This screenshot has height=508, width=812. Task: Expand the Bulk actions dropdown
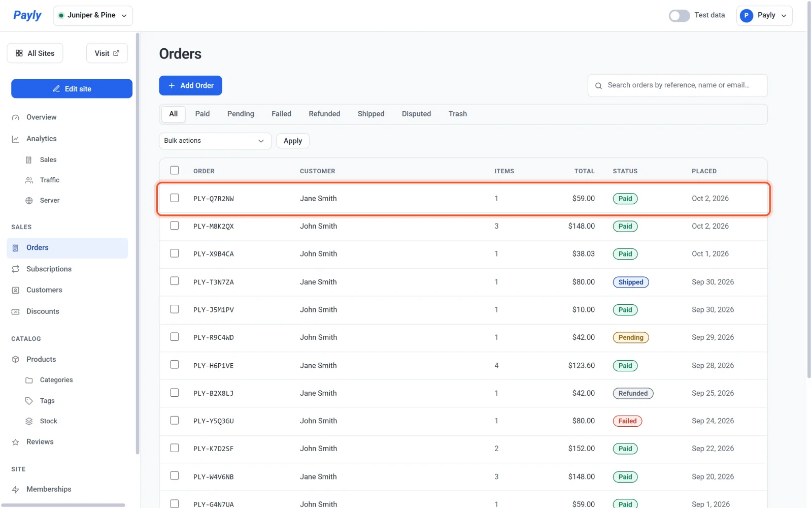pyautogui.click(x=215, y=141)
